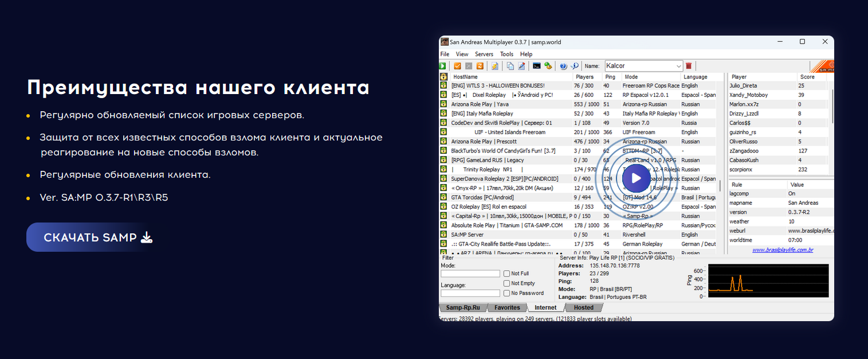
Task: Open the View menu
Action: [462, 54]
